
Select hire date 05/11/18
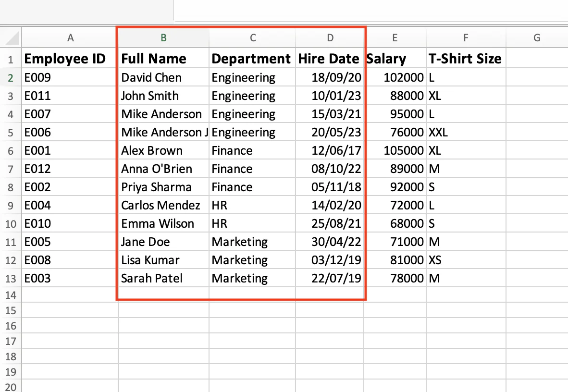point(330,187)
